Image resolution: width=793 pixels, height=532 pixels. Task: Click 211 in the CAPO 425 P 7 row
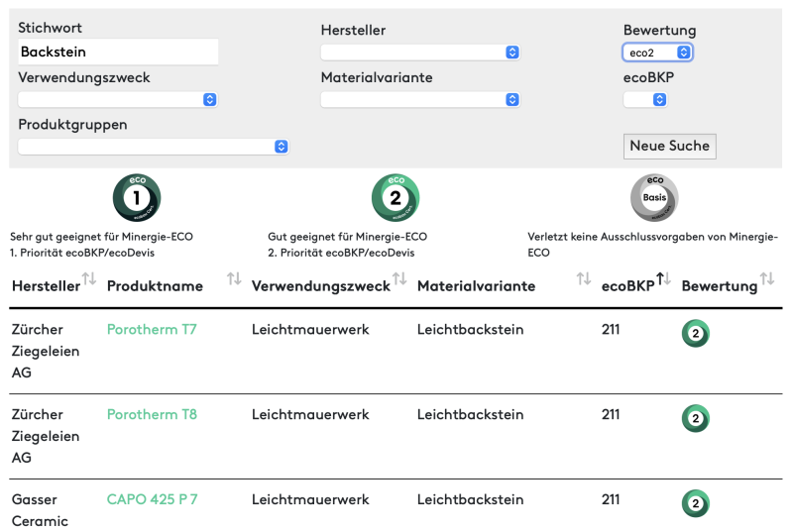point(611,499)
